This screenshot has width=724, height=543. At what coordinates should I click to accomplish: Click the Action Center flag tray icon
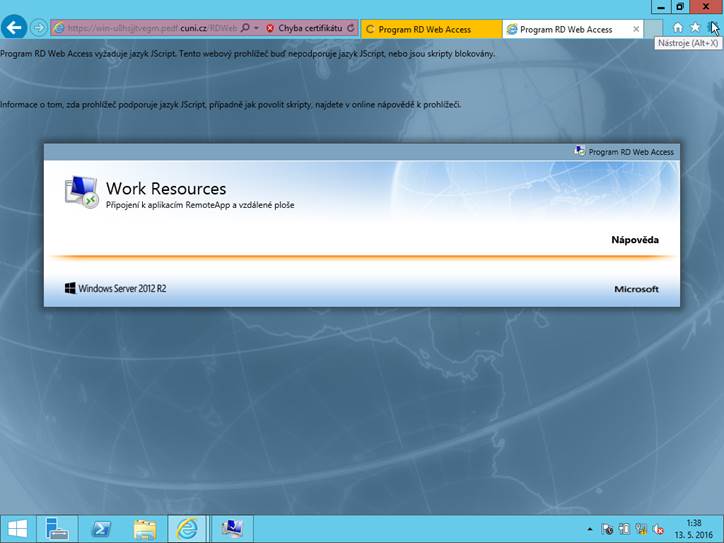[x=607, y=529]
